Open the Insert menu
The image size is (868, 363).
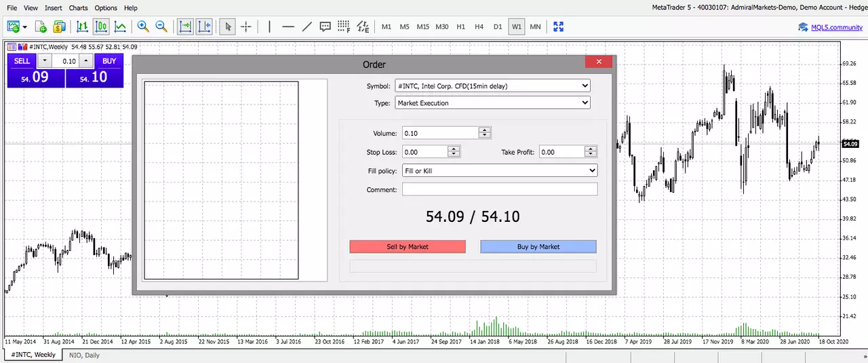[54, 8]
